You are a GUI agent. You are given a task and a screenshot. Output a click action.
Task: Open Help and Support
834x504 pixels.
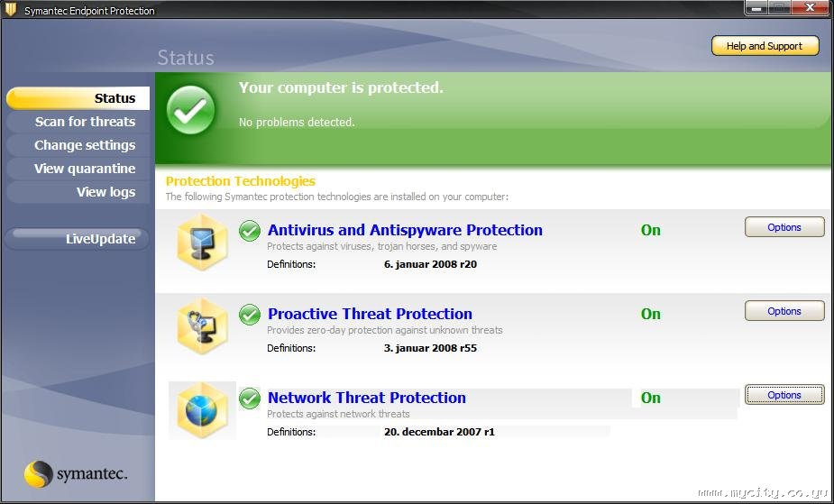765,46
